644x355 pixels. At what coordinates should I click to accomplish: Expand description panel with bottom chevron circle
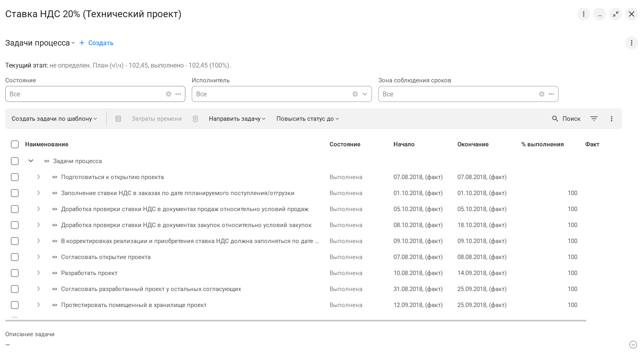point(633,345)
